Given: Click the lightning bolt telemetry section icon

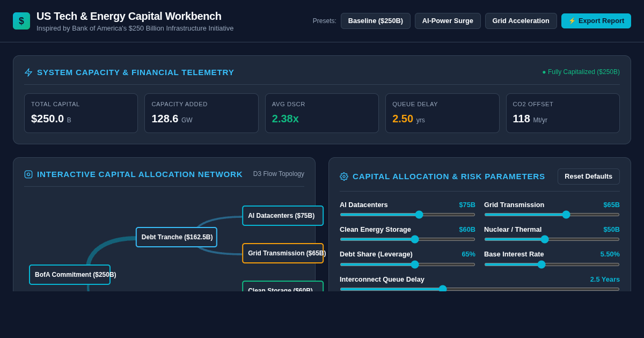Looking at the screenshot, I should click(28, 72).
